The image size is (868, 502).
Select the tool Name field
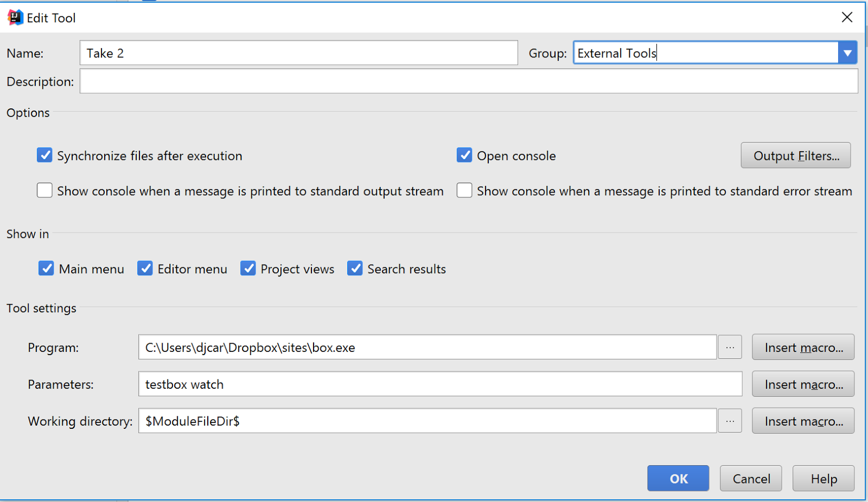pos(297,53)
